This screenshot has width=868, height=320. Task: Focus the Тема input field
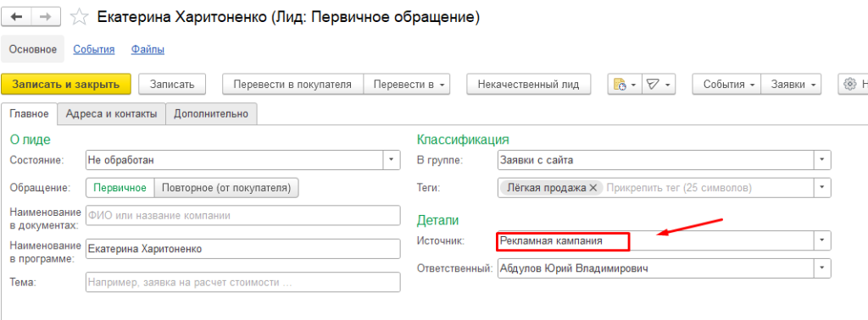(243, 282)
